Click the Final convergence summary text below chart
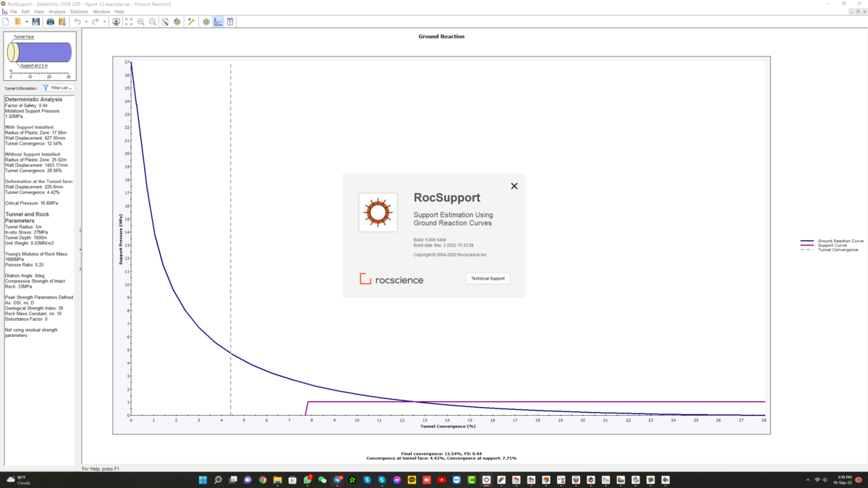The height and width of the screenshot is (488, 868). coord(441,453)
